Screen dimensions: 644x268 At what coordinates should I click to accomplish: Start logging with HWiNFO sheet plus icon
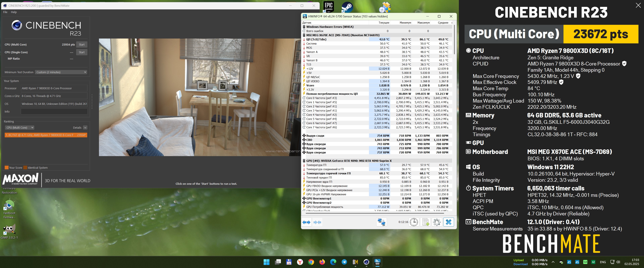point(425,222)
